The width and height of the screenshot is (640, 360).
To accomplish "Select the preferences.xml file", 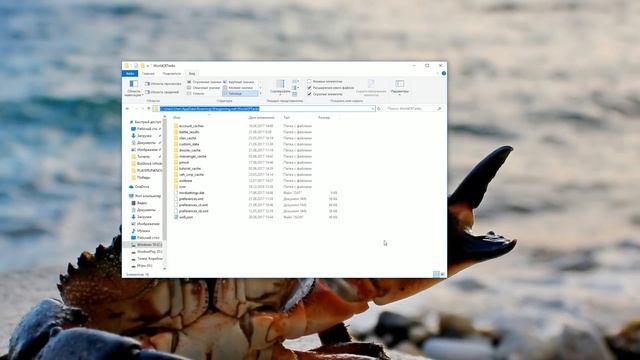I will click(x=191, y=199).
